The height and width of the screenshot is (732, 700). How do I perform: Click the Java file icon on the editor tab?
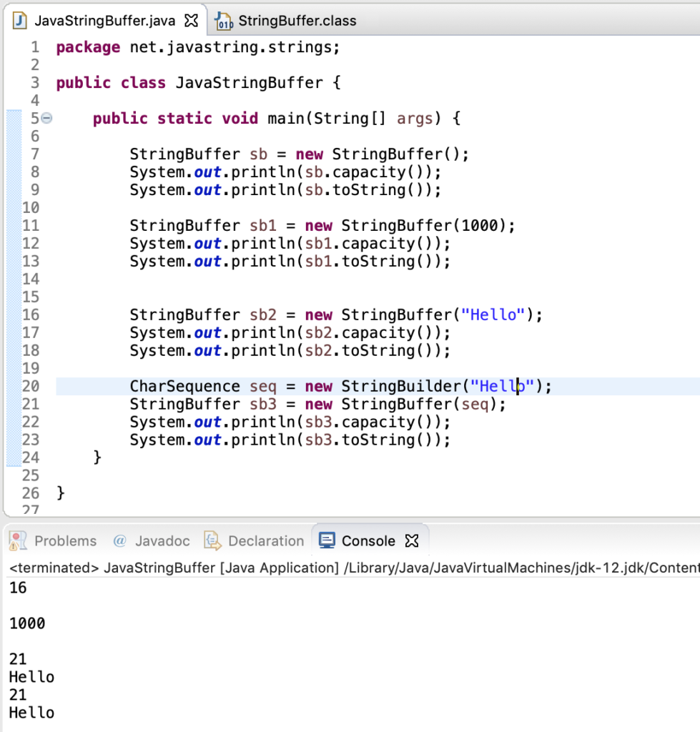[18, 21]
